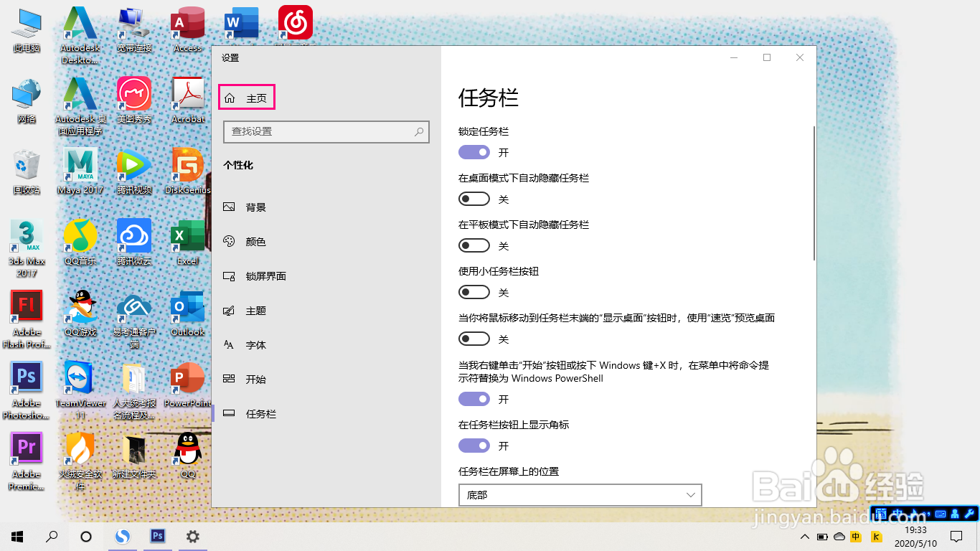Open 颜色 (Colors) settings
The image size is (980, 551).
tap(255, 242)
